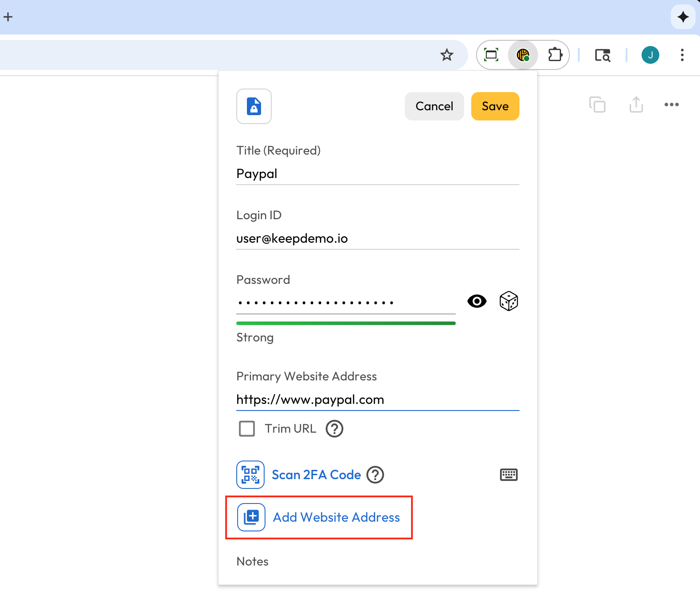This screenshot has width=700, height=612.
Task: Open a new browser tab
Action: (8, 17)
